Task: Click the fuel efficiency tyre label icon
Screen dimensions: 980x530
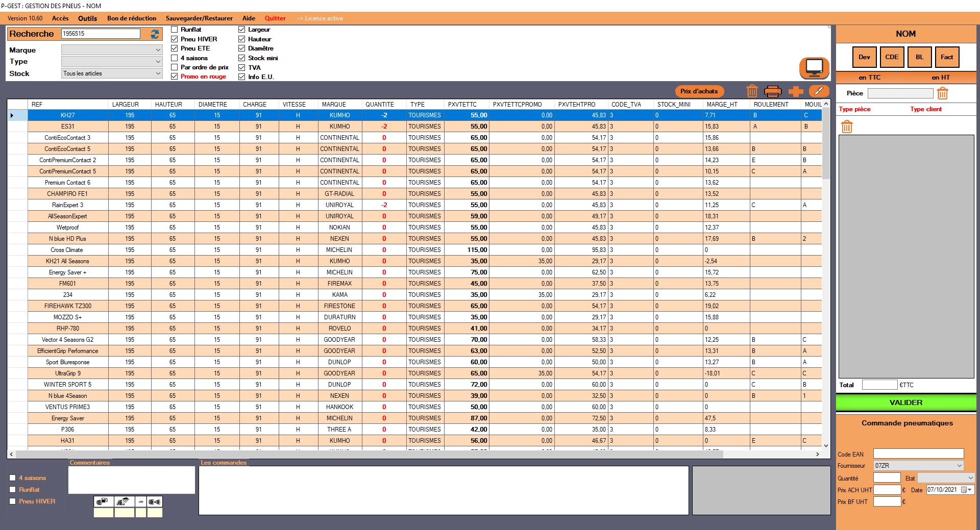Action: tap(104, 502)
